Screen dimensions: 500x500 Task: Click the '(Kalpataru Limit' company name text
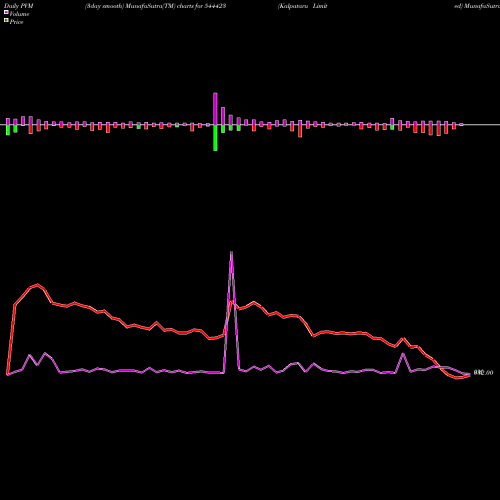[303, 6]
